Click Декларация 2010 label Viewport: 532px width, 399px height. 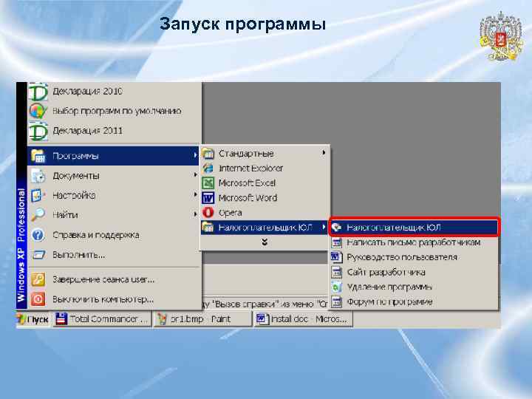click(87, 92)
